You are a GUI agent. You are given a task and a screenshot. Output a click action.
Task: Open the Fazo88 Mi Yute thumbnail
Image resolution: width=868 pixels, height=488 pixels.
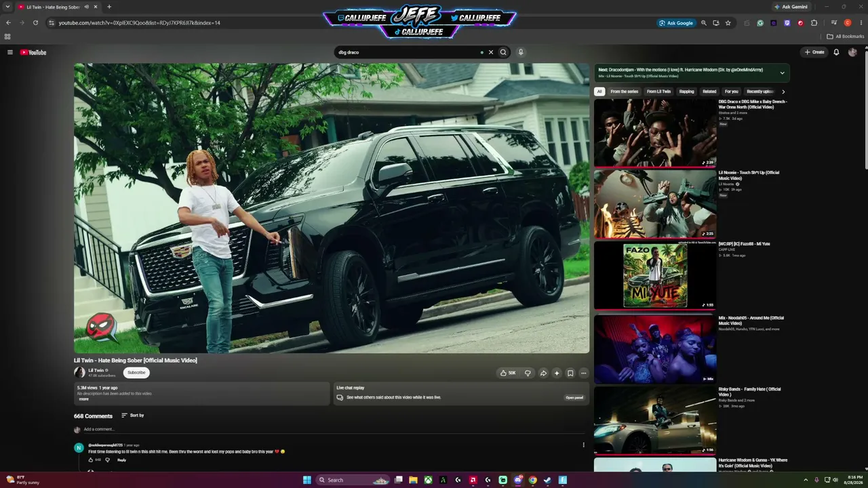click(x=655, y=275)
